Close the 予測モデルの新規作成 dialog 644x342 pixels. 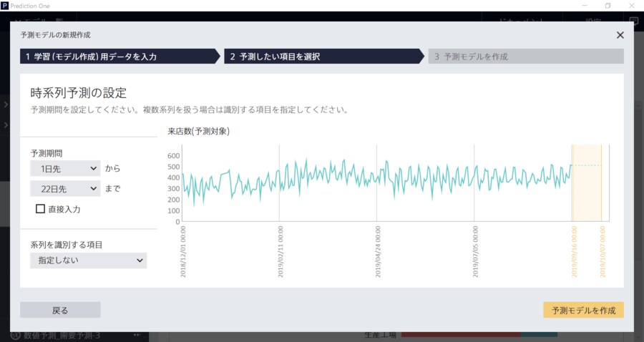tap(620, 34)
